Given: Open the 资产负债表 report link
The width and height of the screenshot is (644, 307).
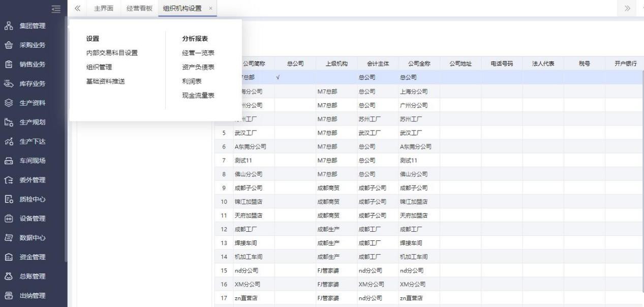Looking at the screenshot, I should coord(198,67).
